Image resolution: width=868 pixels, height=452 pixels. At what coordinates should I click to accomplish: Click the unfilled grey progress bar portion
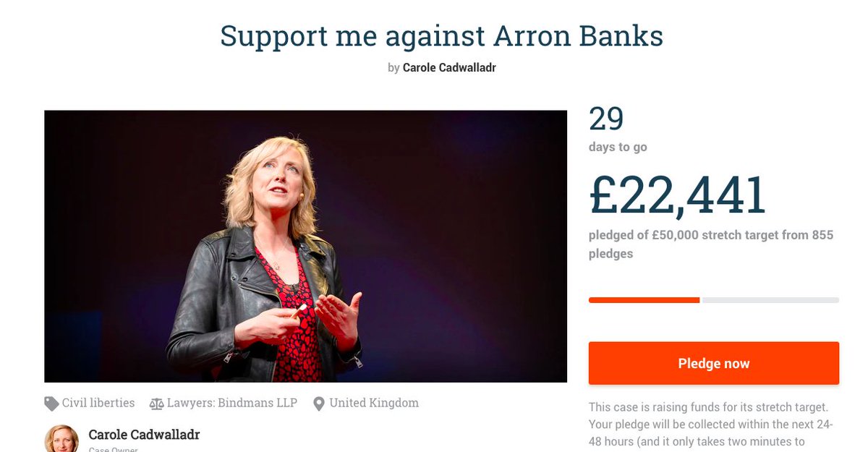pyautogui.click(x=770, y=299)
